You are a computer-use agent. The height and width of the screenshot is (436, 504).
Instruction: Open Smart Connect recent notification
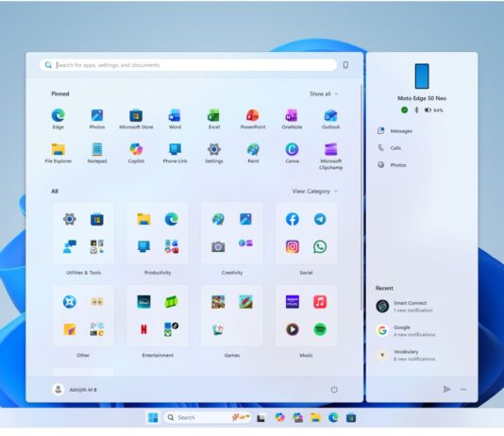pyautogui.click(x=405, y=307)
